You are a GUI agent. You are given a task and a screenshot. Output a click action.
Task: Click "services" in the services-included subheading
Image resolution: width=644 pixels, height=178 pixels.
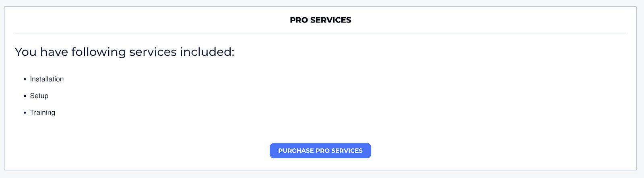coord(153,52)
